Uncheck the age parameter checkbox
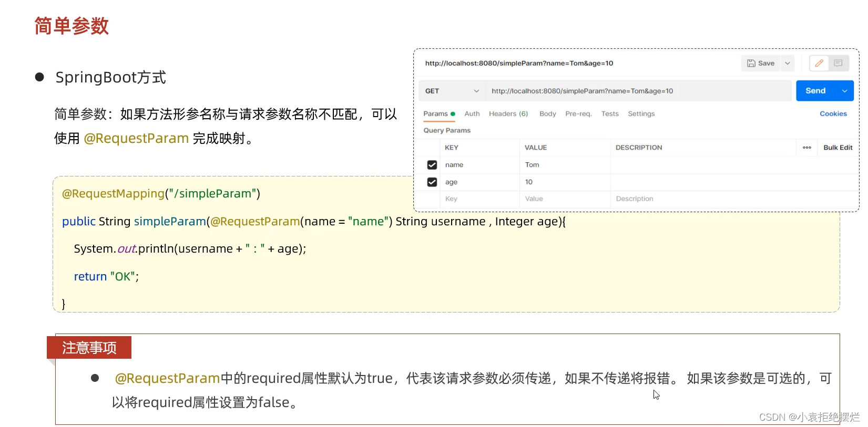 point(432,182)
